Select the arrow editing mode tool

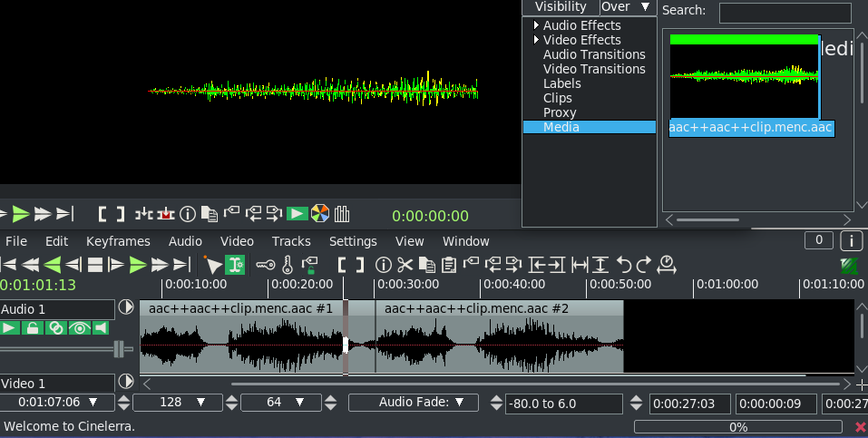pos(213,265)
